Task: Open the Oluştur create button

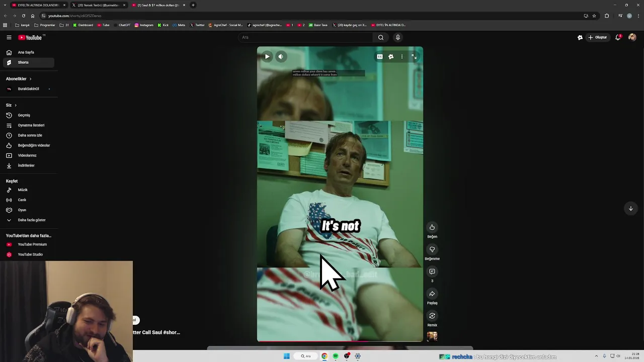Action: point(598,37)
